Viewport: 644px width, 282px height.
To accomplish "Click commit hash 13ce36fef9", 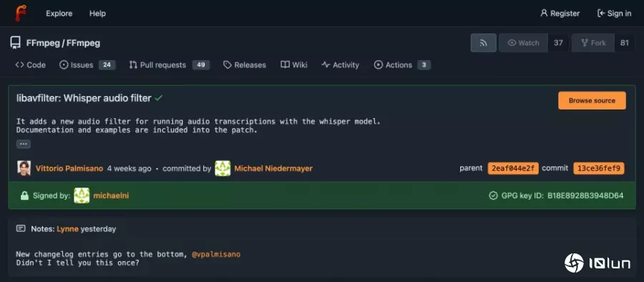I will point(599,168).
